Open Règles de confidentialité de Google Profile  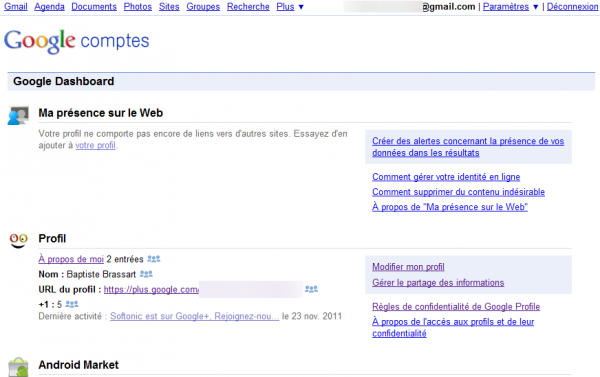click(456, 307)
